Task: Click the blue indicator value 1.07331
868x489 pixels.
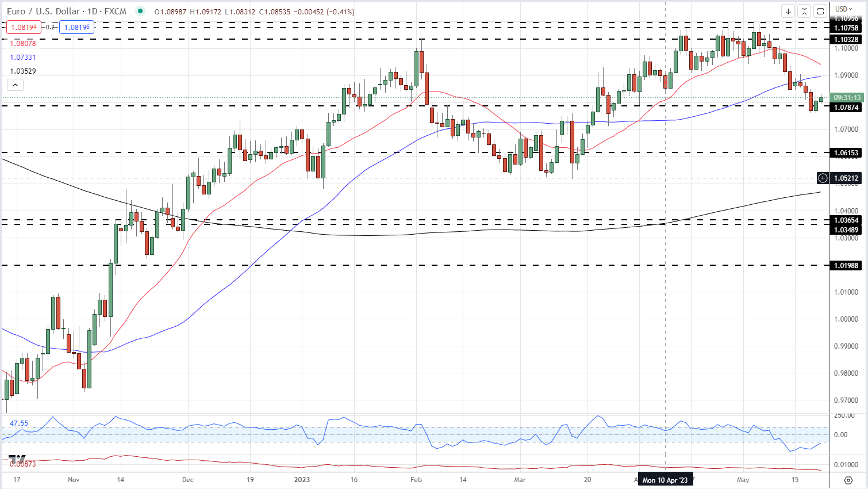Action: (23, 58)
